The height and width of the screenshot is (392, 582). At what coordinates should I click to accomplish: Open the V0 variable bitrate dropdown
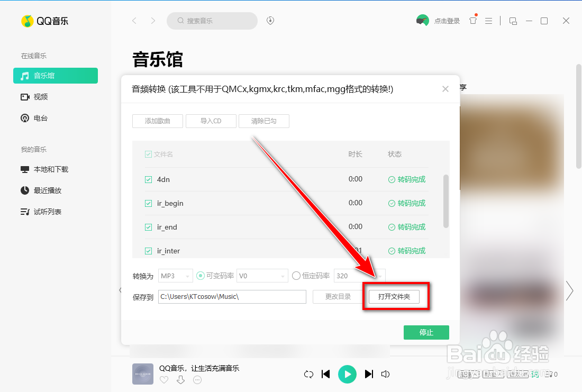pyautogui.click(x=262, y=276)
